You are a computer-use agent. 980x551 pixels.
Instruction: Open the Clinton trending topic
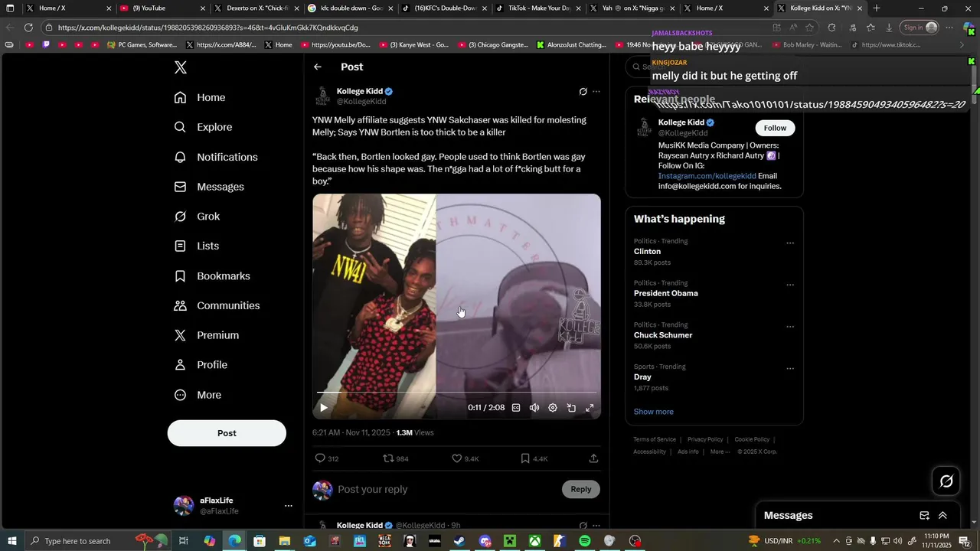(647, 252)
